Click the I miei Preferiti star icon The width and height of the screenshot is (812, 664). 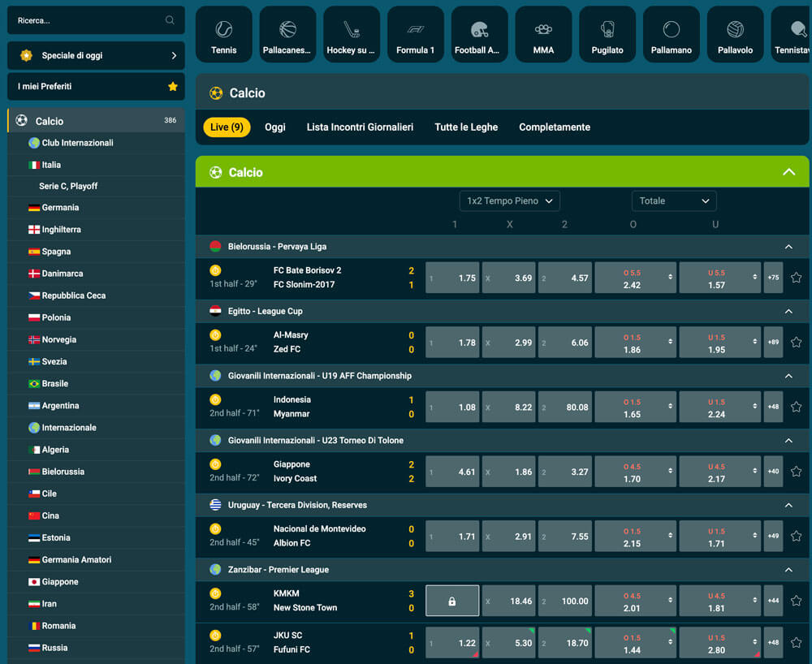(x=173, y=86)
